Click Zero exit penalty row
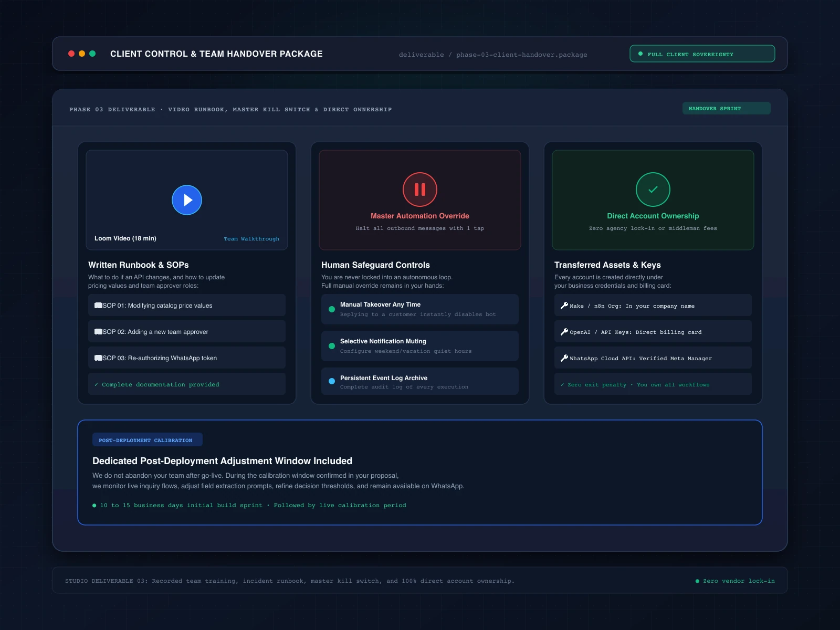 coord(653,384)
